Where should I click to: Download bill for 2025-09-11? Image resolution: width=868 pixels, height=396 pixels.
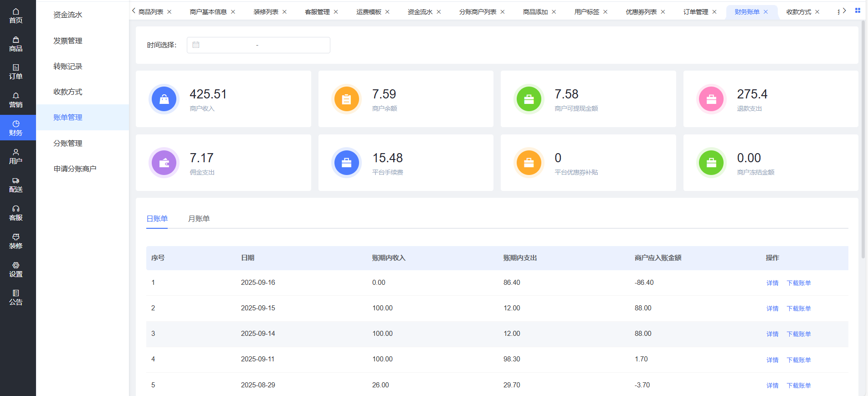[799, 360]
